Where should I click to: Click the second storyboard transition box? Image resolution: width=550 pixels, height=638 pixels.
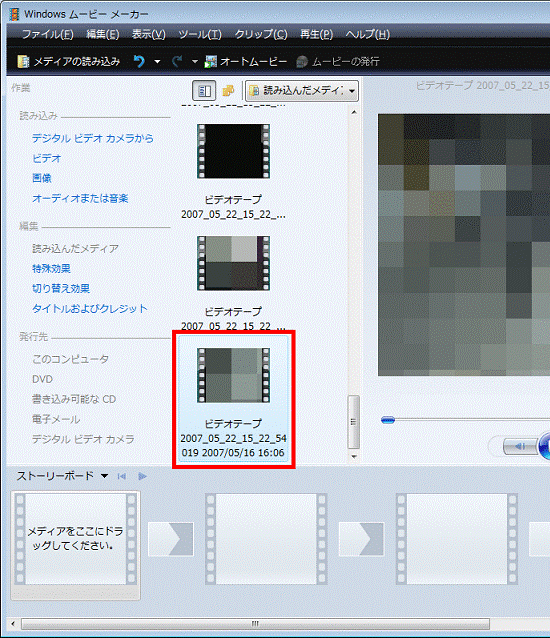click(x=361, y=539)
